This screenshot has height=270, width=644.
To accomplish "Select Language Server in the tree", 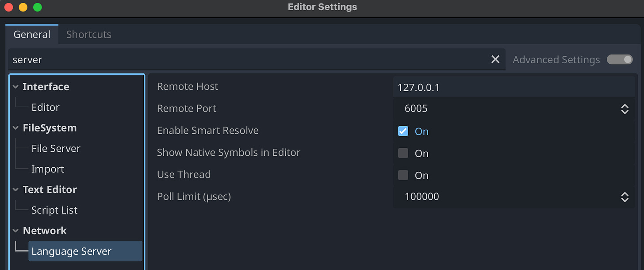I will tap(85, 251).
